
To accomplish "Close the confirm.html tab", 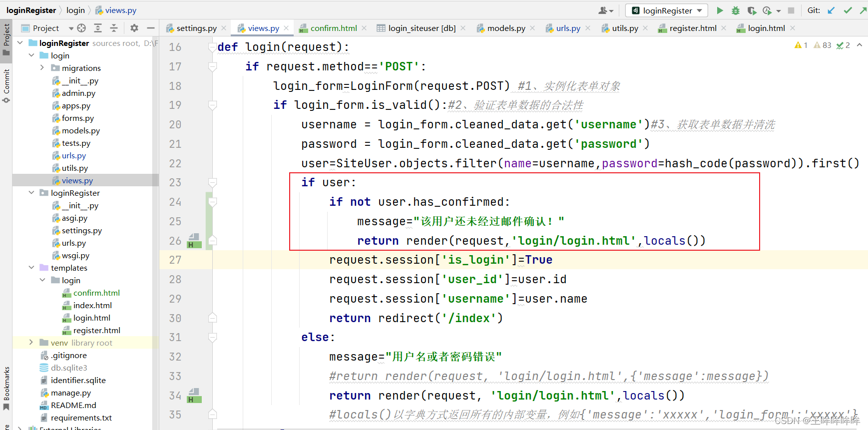I will [x=364, y=28].
